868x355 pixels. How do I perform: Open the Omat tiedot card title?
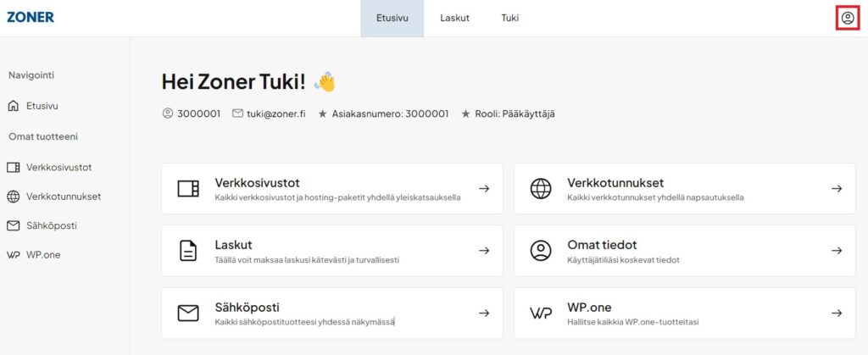pyautogui.click(x=602, y=245)
